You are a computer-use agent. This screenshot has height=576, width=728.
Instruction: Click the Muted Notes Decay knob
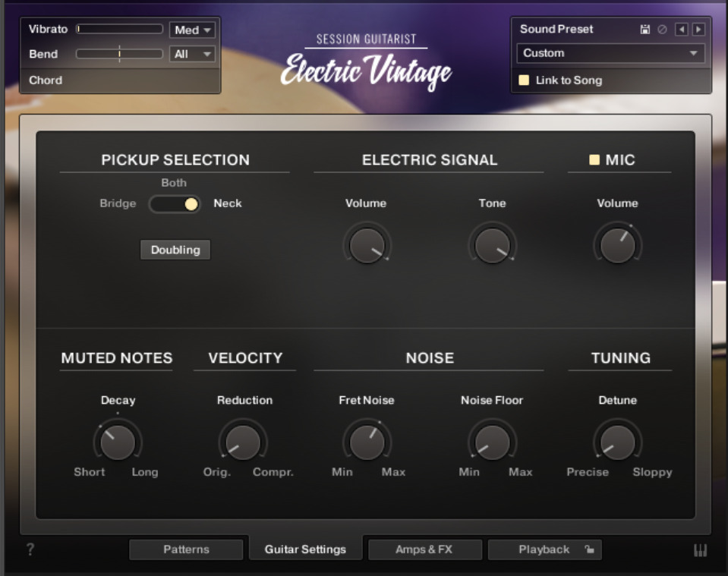(118, 442)
